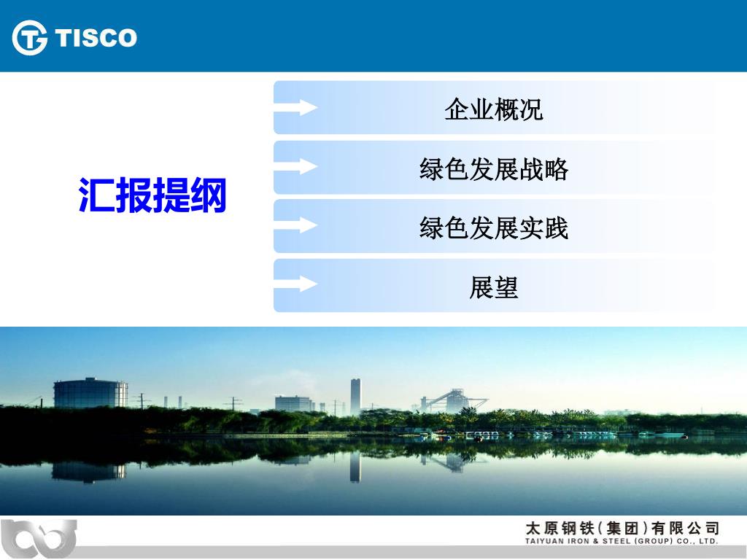Click the TISCO wordmark text
Screen dimensions: 747x560
pos(96,38)
